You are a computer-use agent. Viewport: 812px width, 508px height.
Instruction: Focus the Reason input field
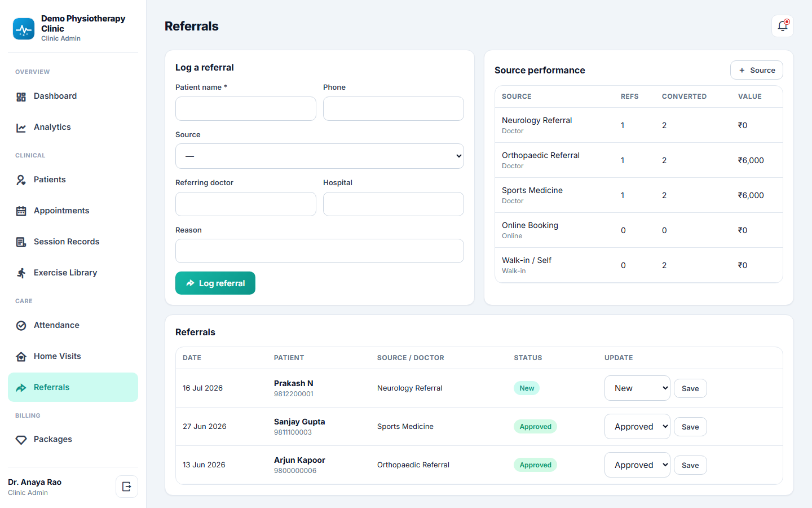tap(320, 251)
